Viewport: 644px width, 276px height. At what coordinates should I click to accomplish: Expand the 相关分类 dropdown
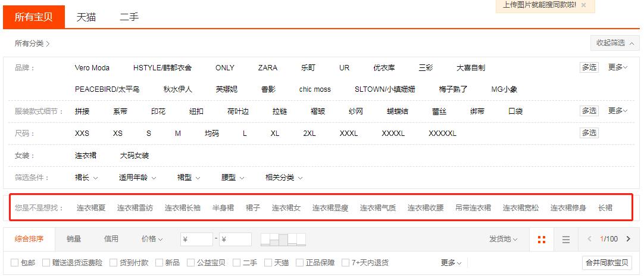[285, 178]
